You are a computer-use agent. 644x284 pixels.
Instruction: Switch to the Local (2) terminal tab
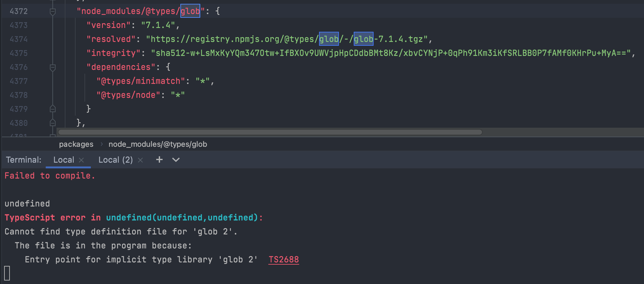(x=116, y=160)
